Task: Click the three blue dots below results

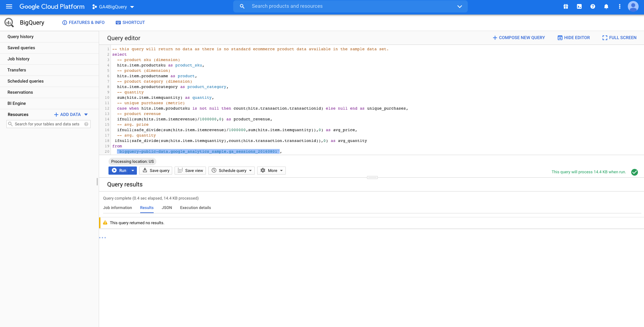Action: 102,238
